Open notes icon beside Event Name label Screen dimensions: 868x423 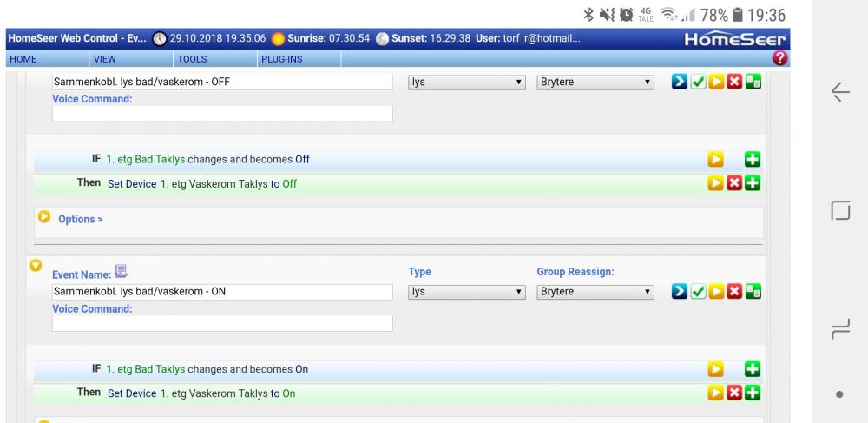122,271
